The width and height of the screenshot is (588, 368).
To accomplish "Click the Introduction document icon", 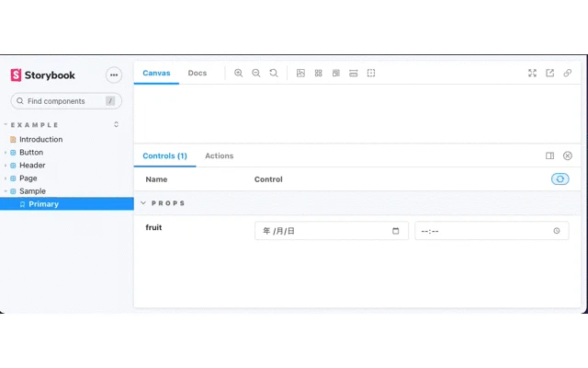I will 13,140.
